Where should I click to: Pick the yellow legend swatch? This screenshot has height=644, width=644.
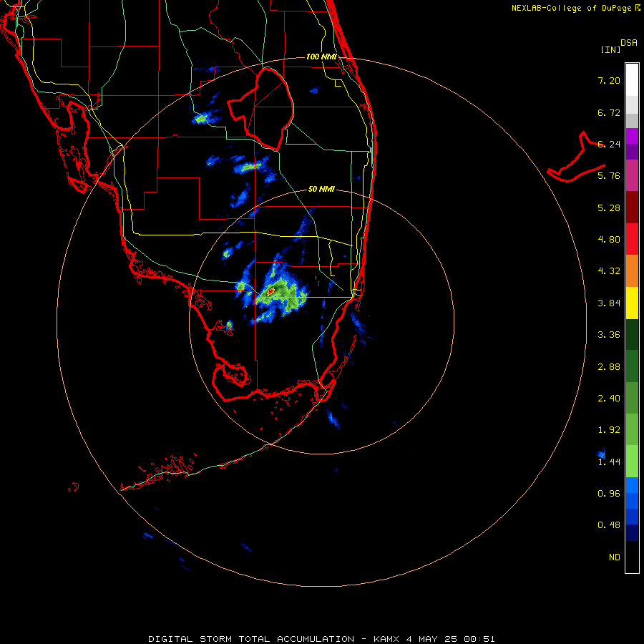[632, 303]
